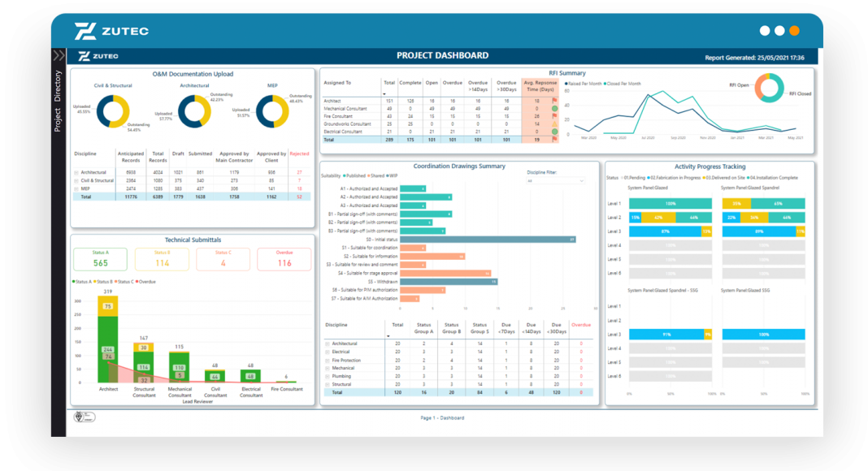Click the Level 1 100% progress bar
This screenshot has width=868, height=471.
click(x=671, y=204)
